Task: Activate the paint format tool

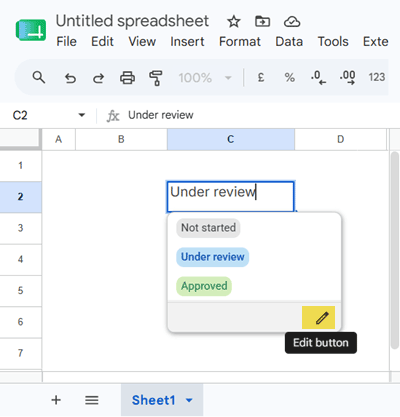Action: 156,78
